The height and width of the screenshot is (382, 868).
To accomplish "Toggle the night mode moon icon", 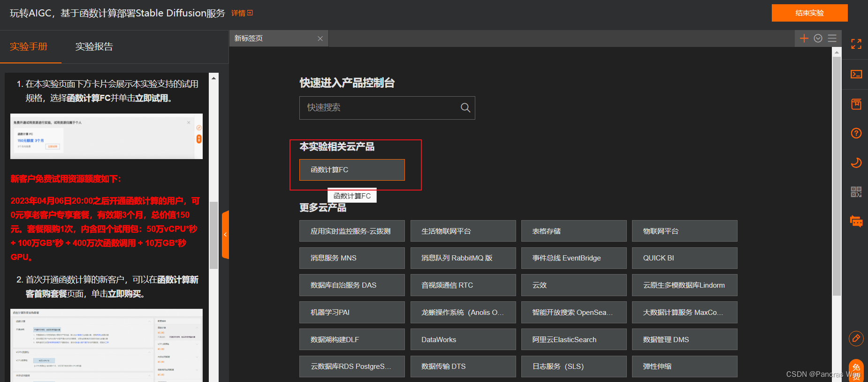I will 856,162.
